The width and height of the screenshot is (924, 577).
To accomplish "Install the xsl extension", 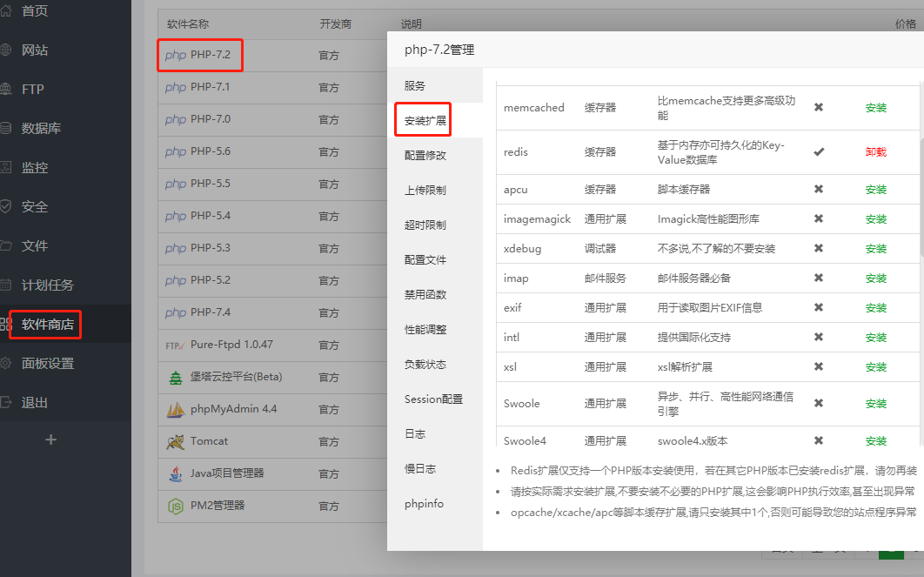I will click(875, 367).
